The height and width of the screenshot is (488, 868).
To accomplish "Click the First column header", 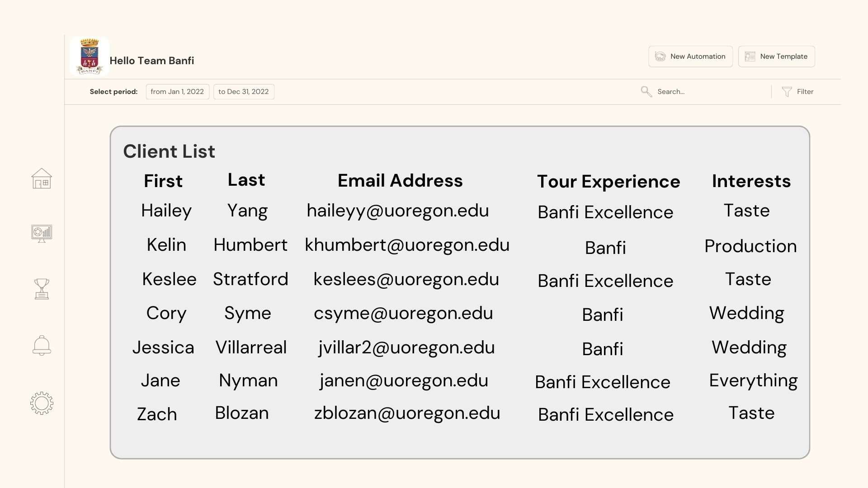I will point(163,181).
